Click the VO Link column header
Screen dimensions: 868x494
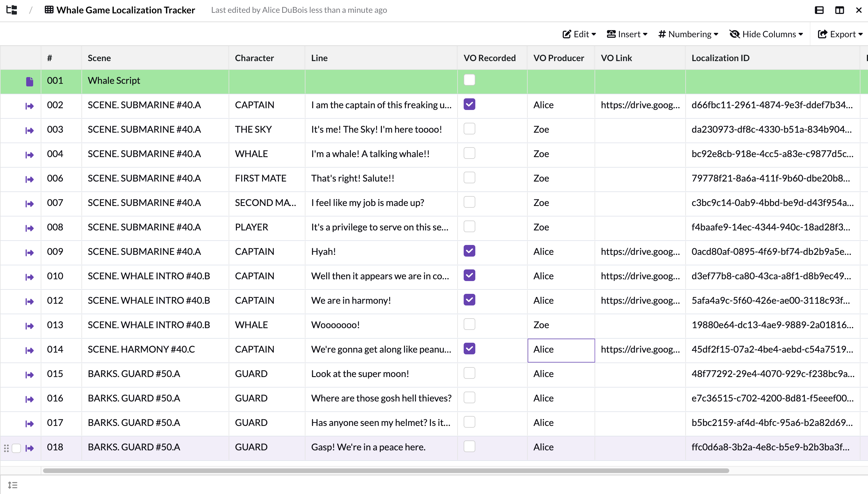tap(640, 58)
